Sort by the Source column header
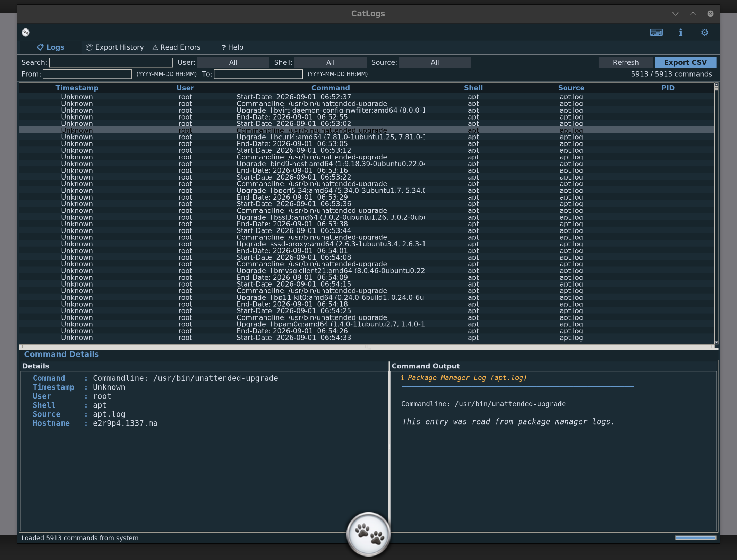 (571, 88)
